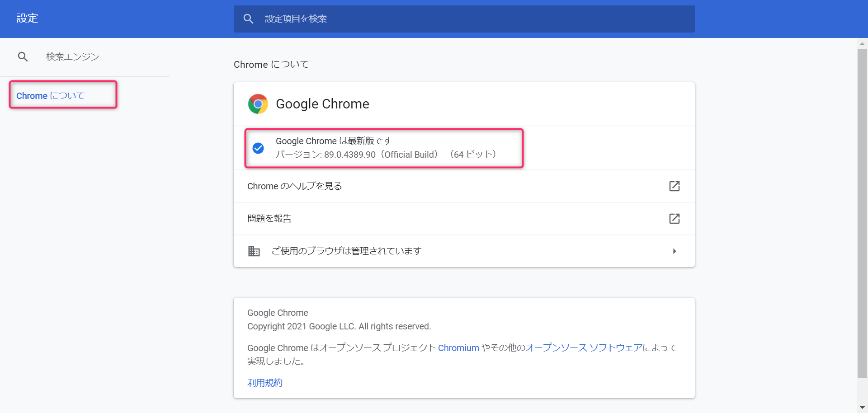Click external link icon beside Chrome のヘルプを見る
Viewport: 868px width, 413px height.
(674, 186)
